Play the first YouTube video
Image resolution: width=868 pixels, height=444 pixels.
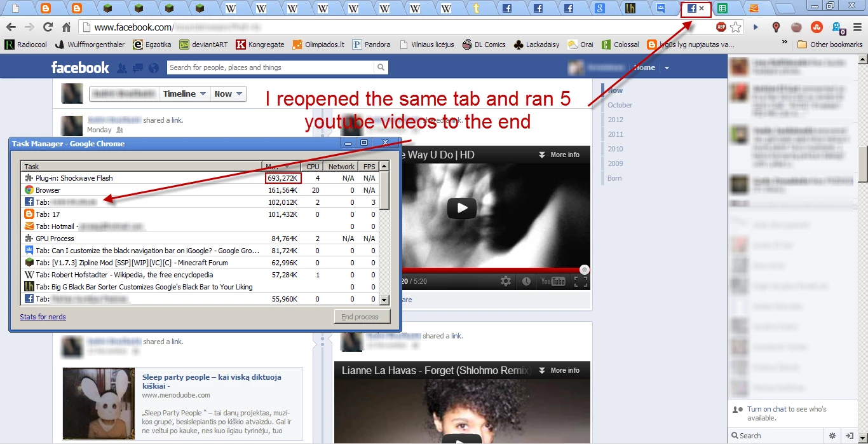pyautogui.click(x=462, y=207)
